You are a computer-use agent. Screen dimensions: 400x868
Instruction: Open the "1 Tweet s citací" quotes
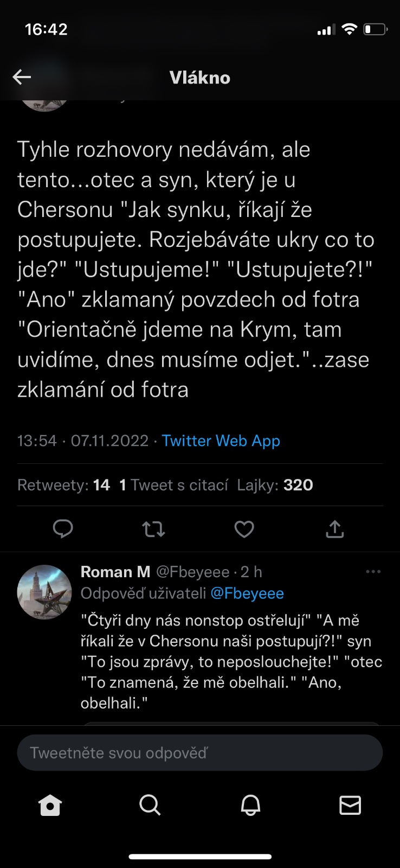coord(173,485)
